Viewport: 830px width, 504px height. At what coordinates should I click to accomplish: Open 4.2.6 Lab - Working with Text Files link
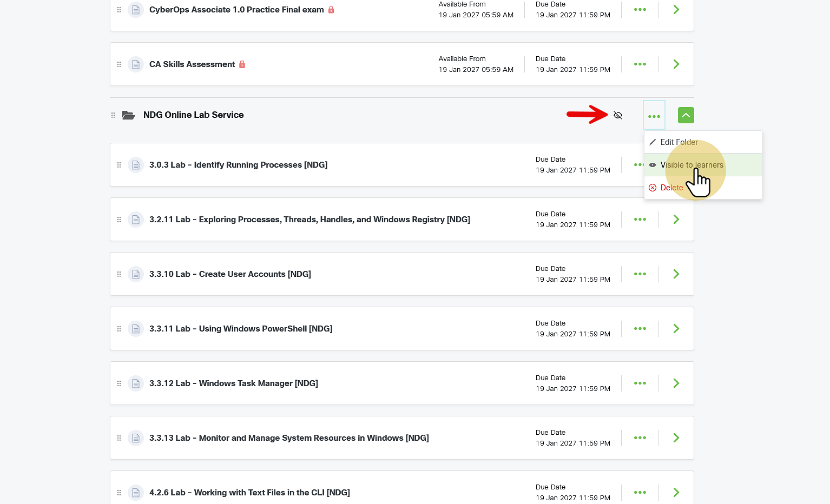click(x=249, y=493)
